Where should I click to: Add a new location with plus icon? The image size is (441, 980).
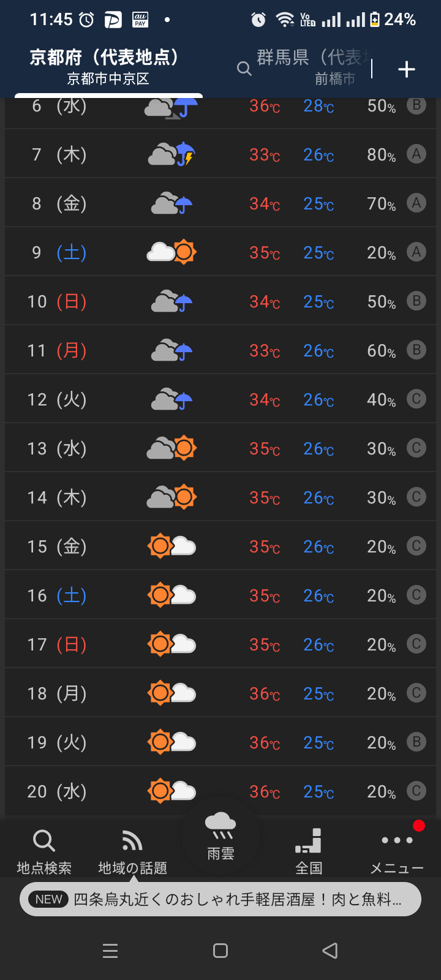click(407, 69)
